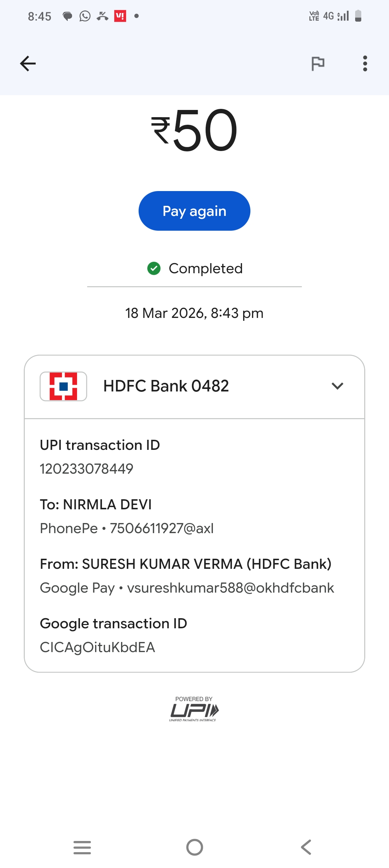Tap the Vi notification icon in status bar
Screen dimensions: 389x868
[x=120, y=16]
